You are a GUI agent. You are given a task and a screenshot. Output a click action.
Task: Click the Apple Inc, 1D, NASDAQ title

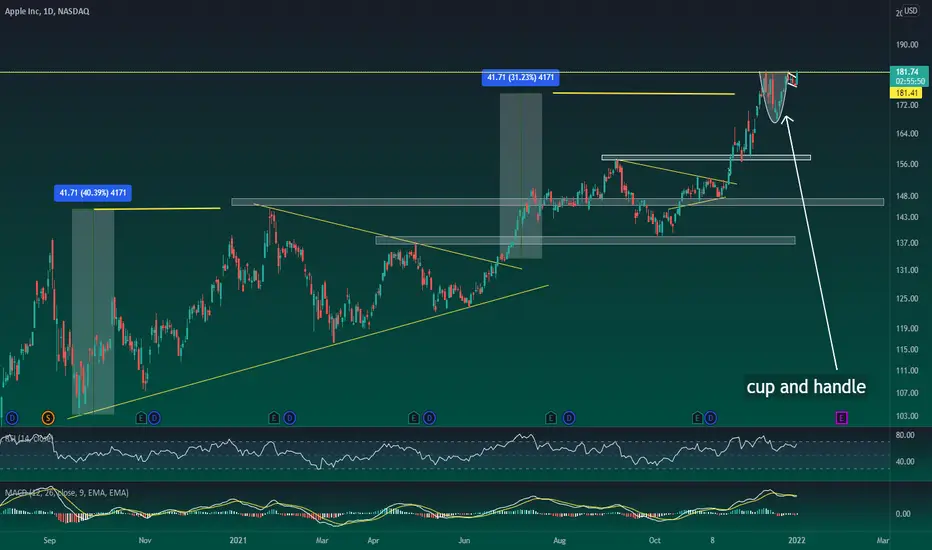(47, 11)
